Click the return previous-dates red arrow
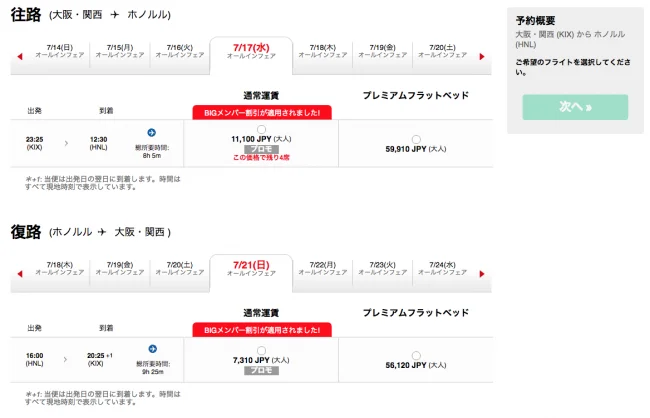Image resolution: width=650 pixels, height=418 pixels. pyautogui.click(x=18, y=273)
